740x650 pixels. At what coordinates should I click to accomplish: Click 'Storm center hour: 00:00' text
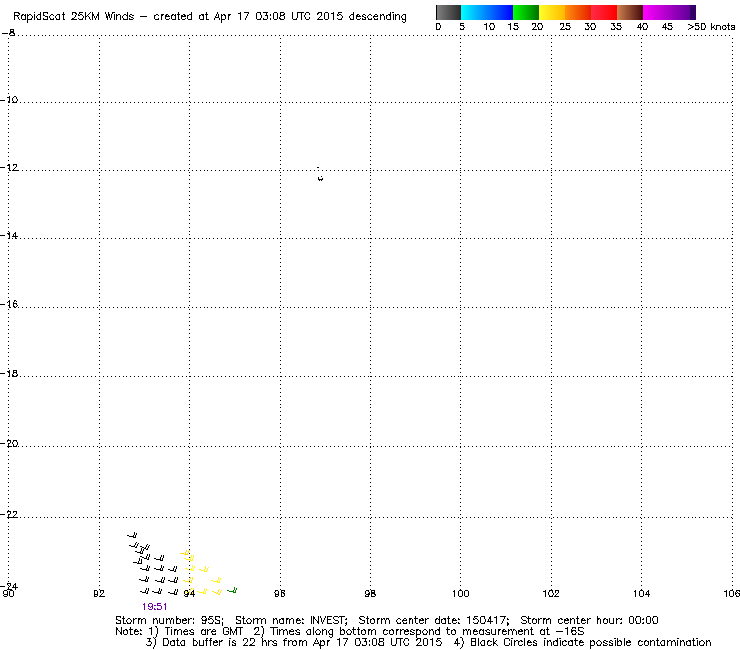point(589,620)
